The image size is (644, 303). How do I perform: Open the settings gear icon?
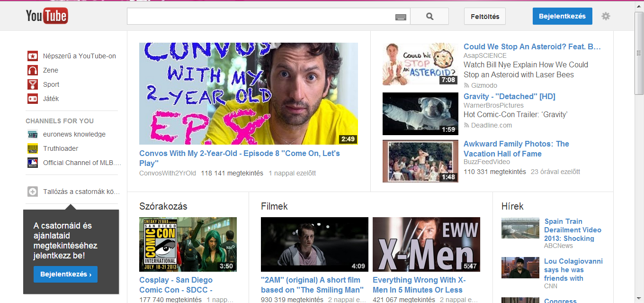(x=606, y=16)
